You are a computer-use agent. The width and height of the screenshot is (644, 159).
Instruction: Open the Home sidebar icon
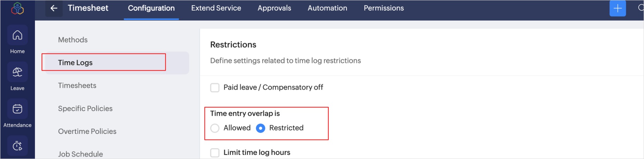(17, 35)
